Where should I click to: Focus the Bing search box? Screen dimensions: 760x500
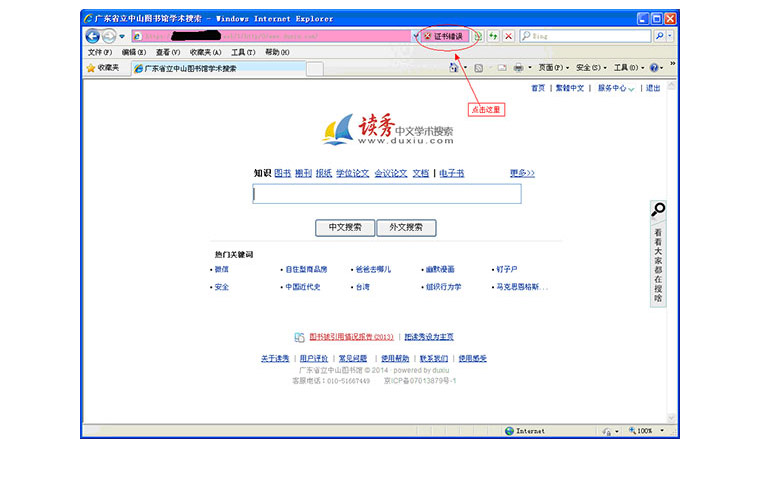click(586, 36)
